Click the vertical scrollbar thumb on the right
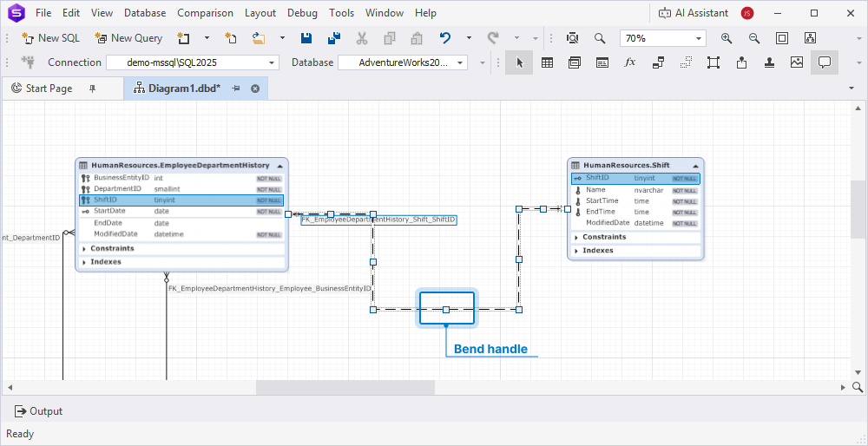Image resolution: width=868 pixels, height=446 pixels. pyautogui.click(x=858, y=209)
